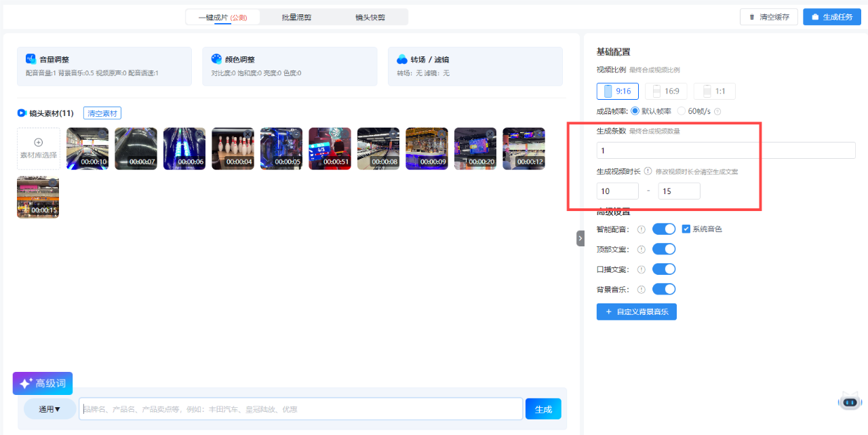Uncheck the 系统音色 checkbox
This screenshot has height=435, width=868.
(x=686, y=229)
